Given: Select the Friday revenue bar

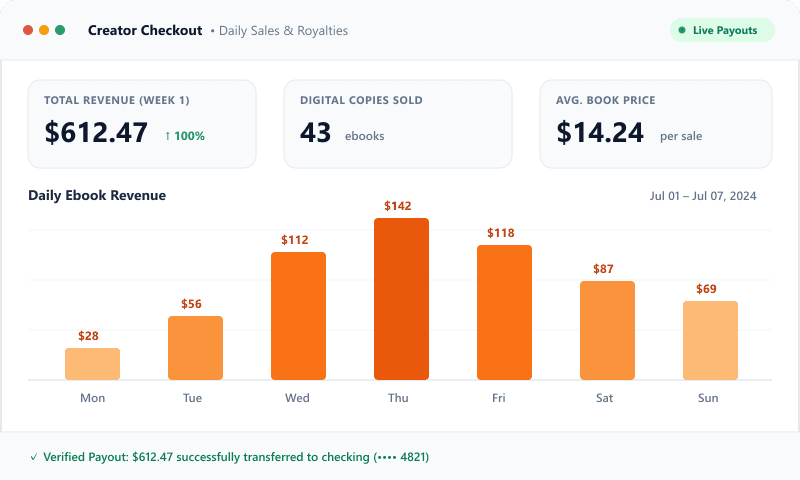Looking at the screenshot, I should coord(505,313).
